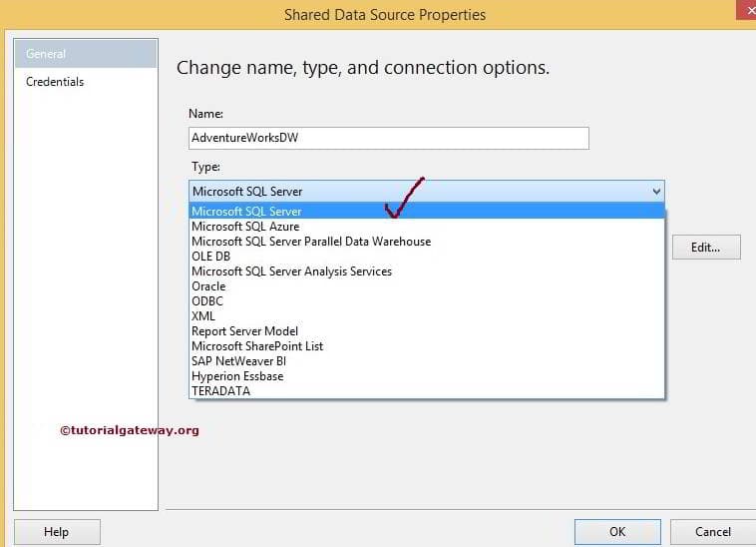The image size is (756, 547).
Task: Pick Microsoft SQL Server Parallel Data Warehouse
Action: 426,242
